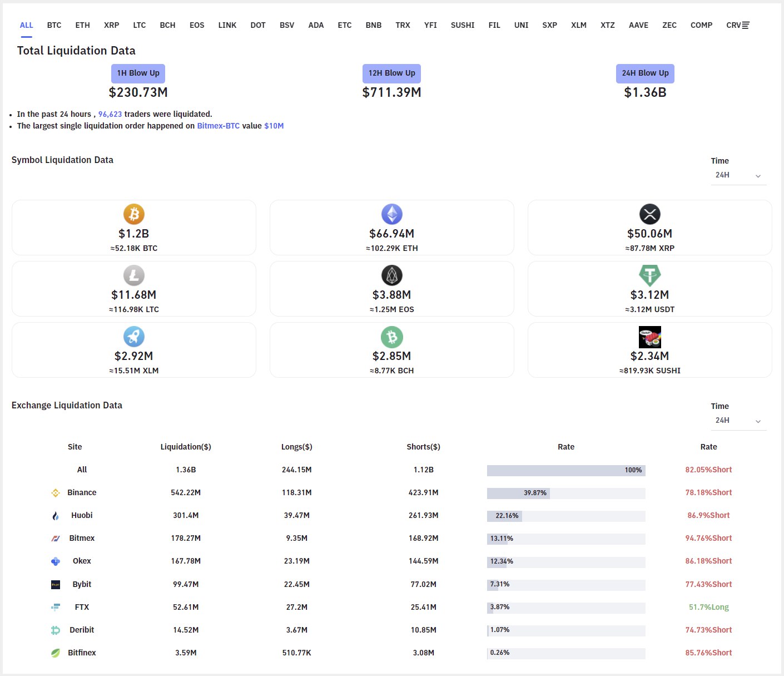Click Bitmex 13.11% rate bar
The image size is (784, 676).
pyautogui.click(x=566, y=539)
